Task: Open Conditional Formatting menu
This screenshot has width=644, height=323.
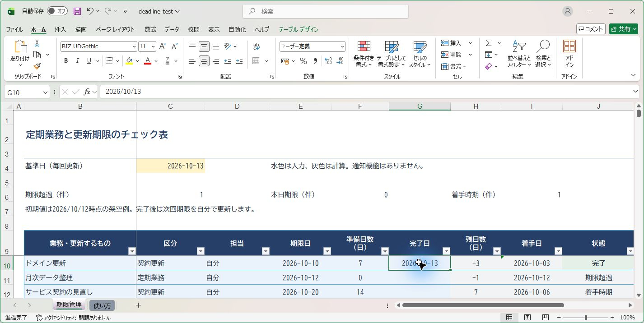Action: [364, 54]
